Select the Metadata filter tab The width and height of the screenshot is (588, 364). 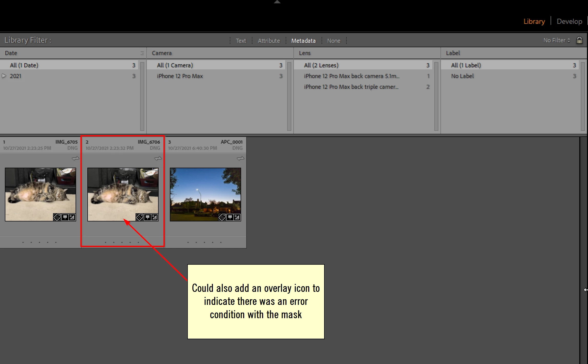[303, 41]
